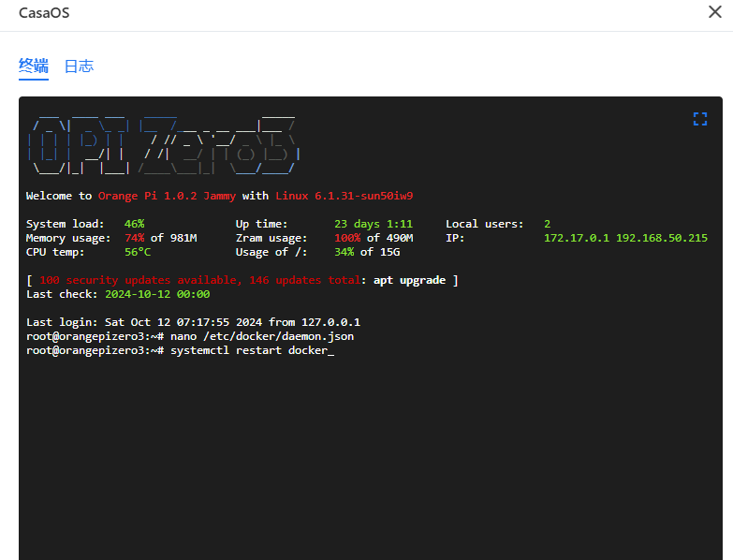This screenshot has height=560, width=733.
Task: Click the 'Usage of /' value 34%
Action: click(345, 252)
